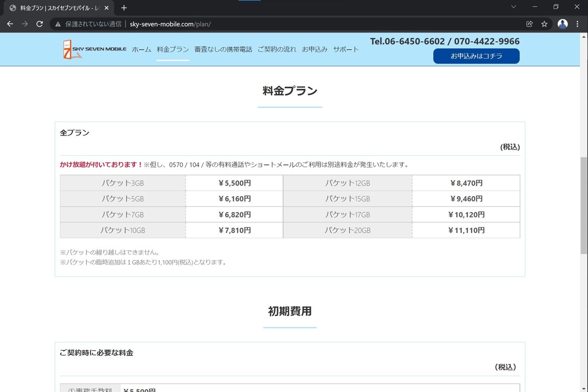This screenshot has height=392, width=588.
Task: Click the パケット10GB table cell
Action: pyautogui.click(x=123, y=230)
